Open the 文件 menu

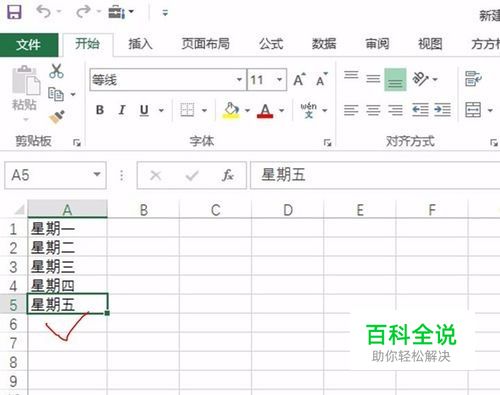tap(29, 44)
